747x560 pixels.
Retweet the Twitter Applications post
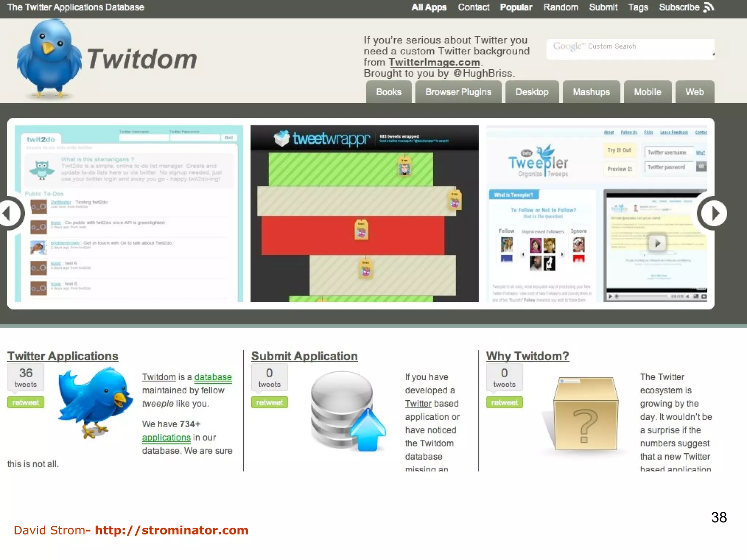pos(26,402)
